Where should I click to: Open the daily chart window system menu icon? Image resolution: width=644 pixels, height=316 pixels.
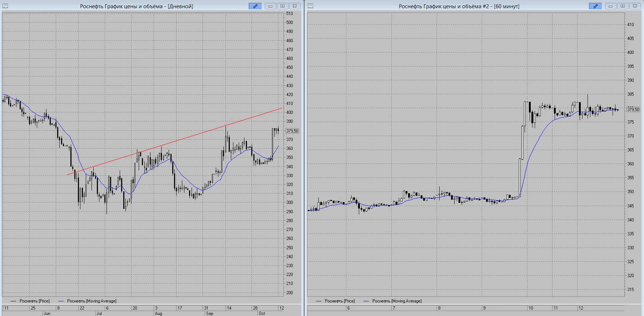tap(5, 6)
